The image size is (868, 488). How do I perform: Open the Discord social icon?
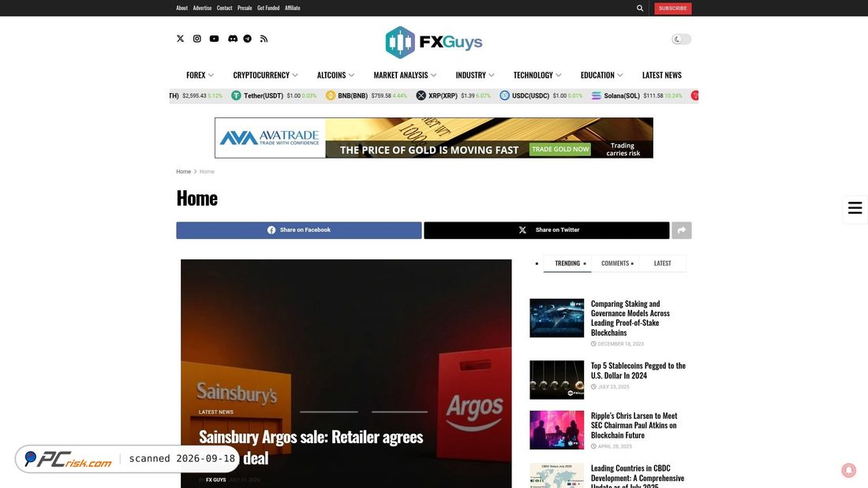[233, 39]
